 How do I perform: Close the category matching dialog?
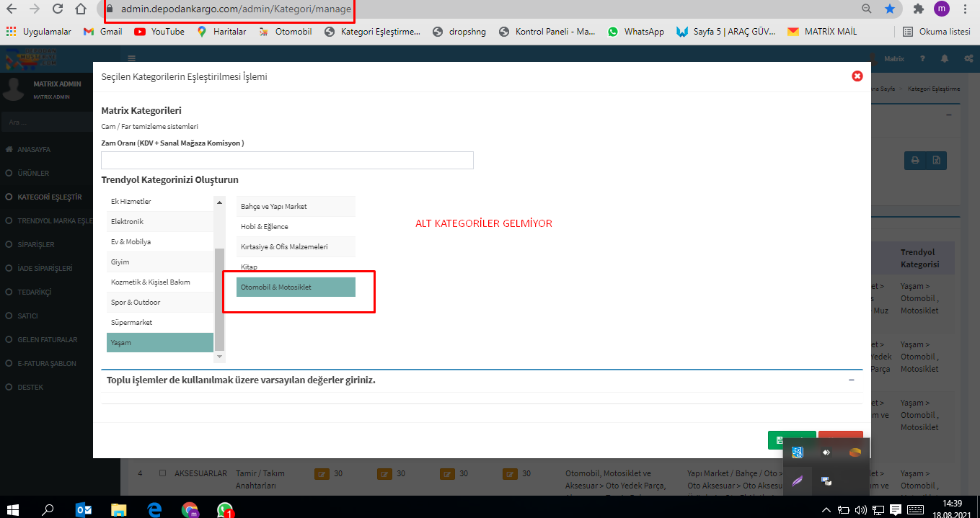click(x=857, y=76)
